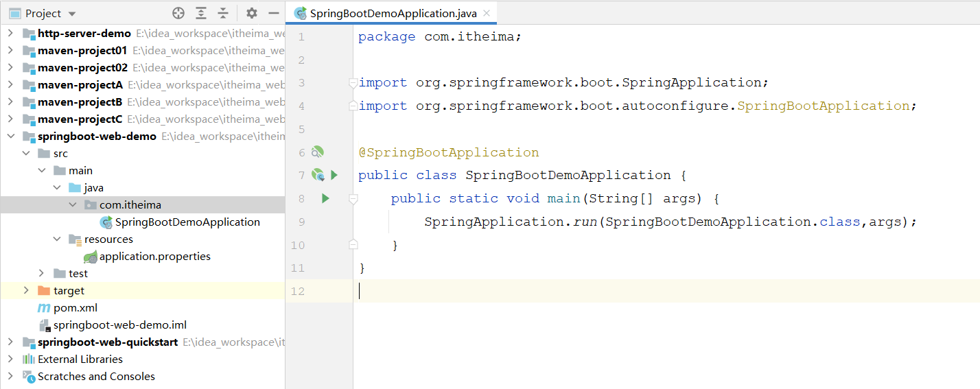The image size is (980, 389).
Task: Toggle the import block fold marker on line 3
Action: tap(353, 83)
